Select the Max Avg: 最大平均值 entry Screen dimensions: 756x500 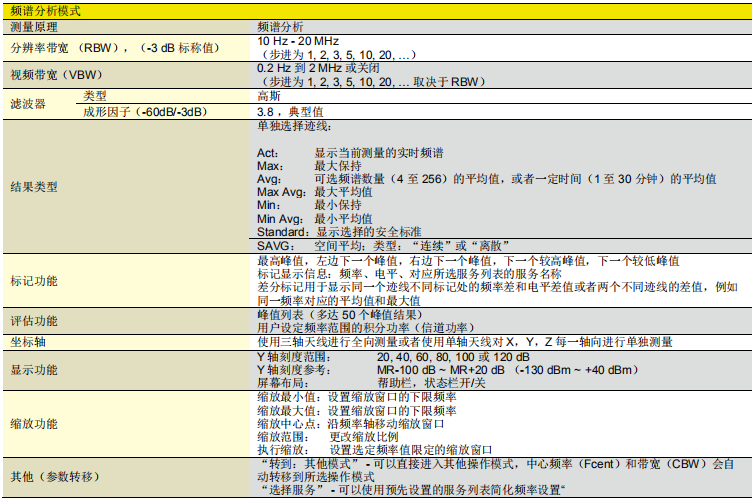point(314,192)
